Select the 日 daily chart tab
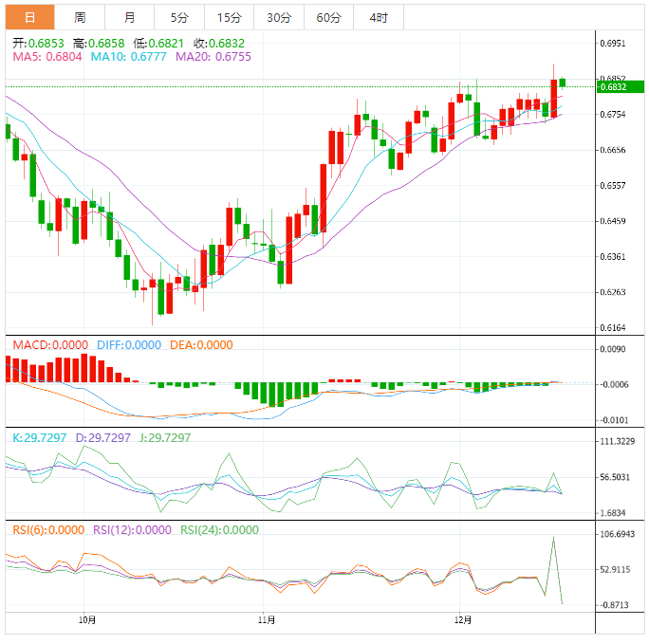The height and width of the screenshot is (644, 649). [x=29, y=17]
